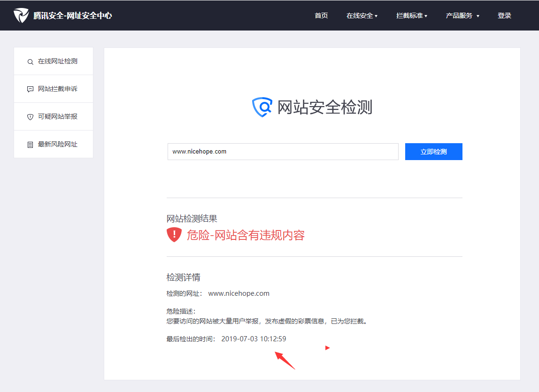The width and height of the screenshot is (539, 392).
Task: Click the URL input field with www.nicehope.com
Action: [283, 152]
